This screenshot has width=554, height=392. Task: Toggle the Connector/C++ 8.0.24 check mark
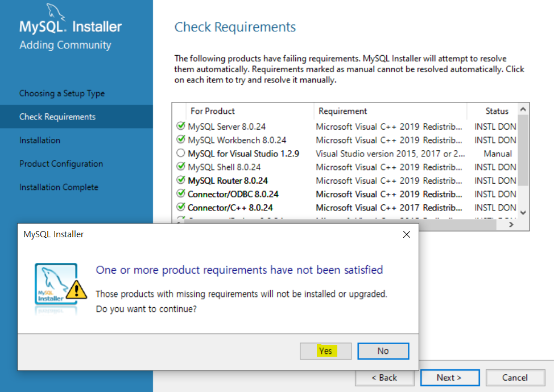coord(180,207)
